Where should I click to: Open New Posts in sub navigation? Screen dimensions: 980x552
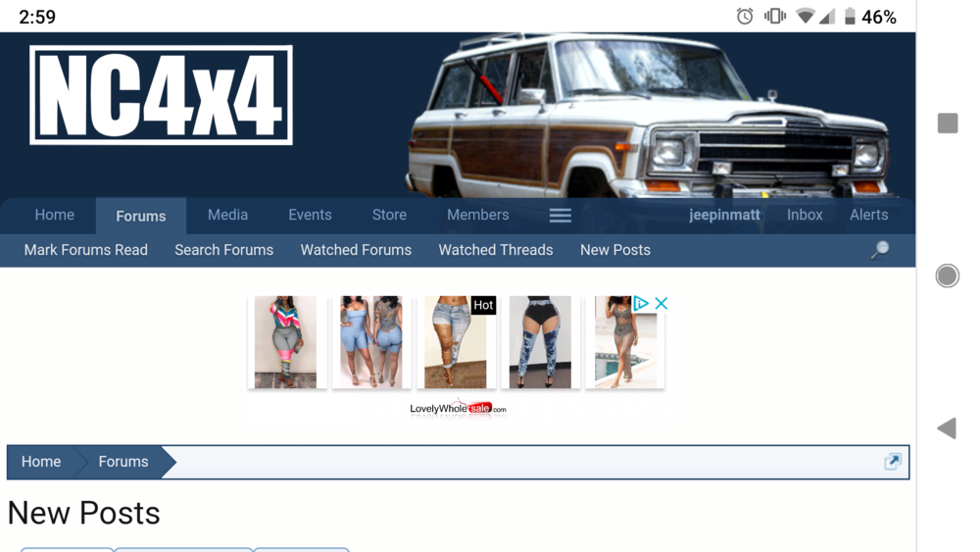click(615, 250)
